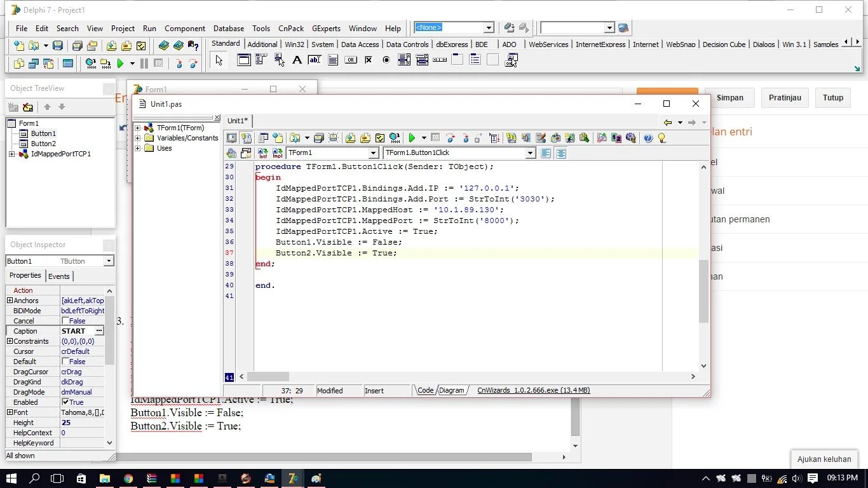
Task: Open the TForm1 class dropdown in editor
Action: point(374,153)
